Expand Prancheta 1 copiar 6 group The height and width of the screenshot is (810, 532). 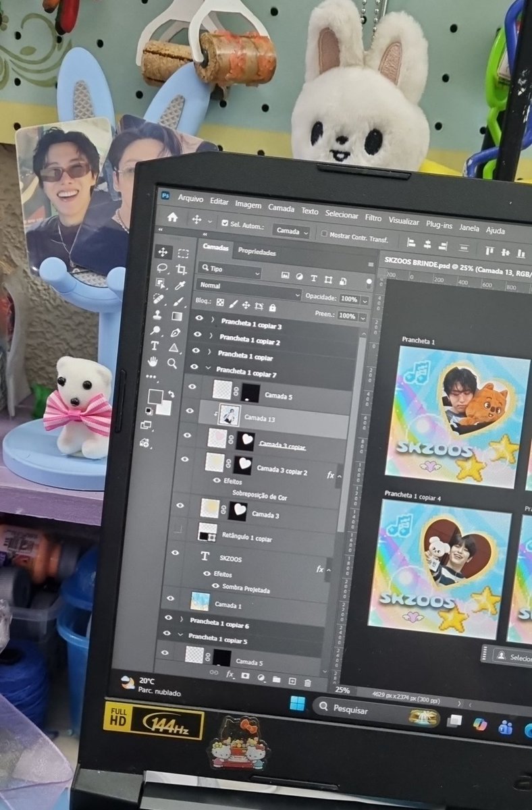(182, 619)
